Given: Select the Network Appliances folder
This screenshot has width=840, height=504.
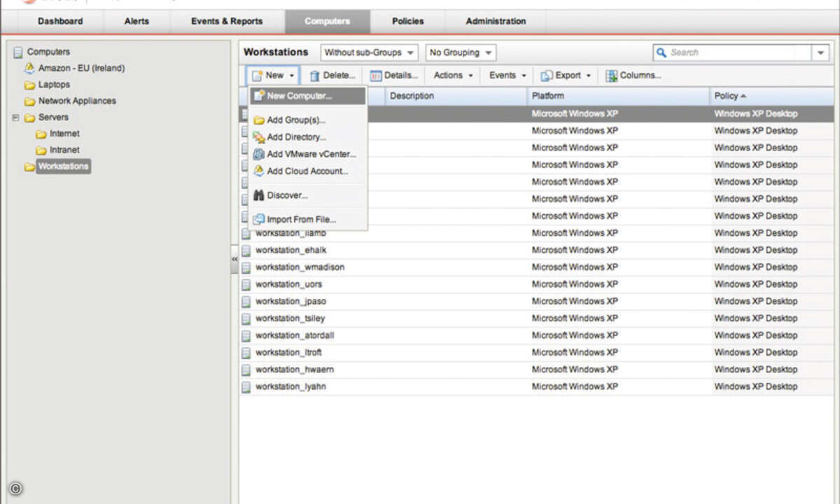Looking at the screenshot, I should pyautogui.click(x=77, y=101).
